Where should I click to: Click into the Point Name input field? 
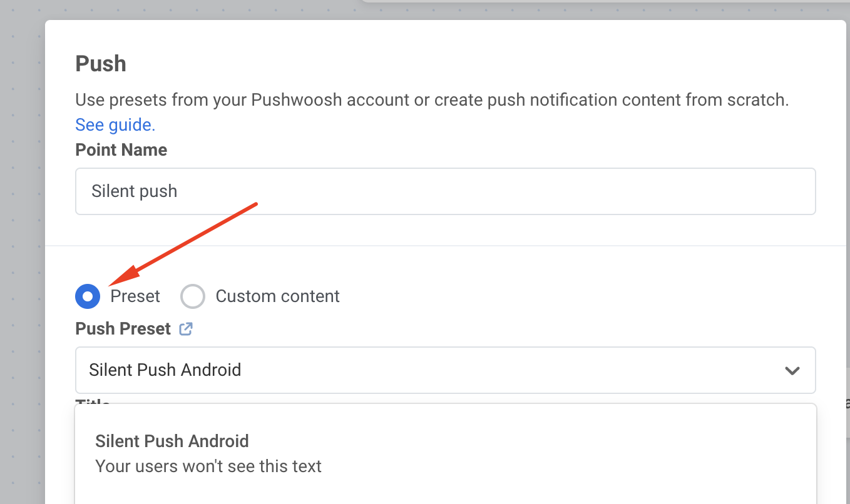tap(445, 191)
